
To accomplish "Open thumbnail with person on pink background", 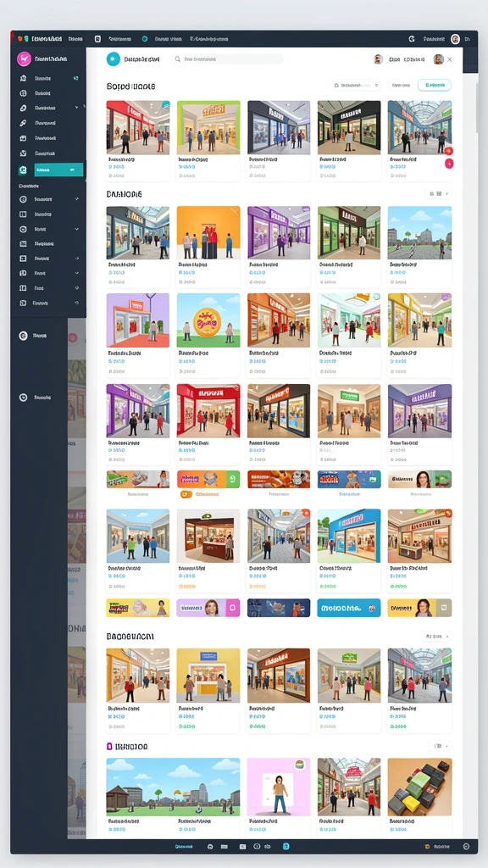I will [279, 787].
